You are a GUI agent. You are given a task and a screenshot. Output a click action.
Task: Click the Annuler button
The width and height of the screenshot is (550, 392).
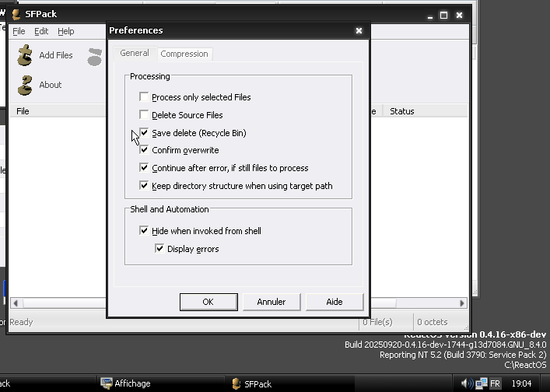271,302
